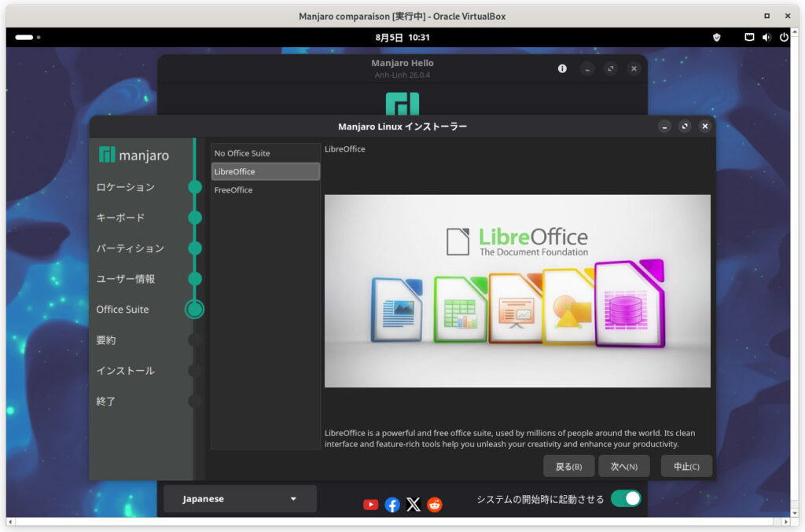
Task: Open the YouTube link icon
Action: [371, 504]
